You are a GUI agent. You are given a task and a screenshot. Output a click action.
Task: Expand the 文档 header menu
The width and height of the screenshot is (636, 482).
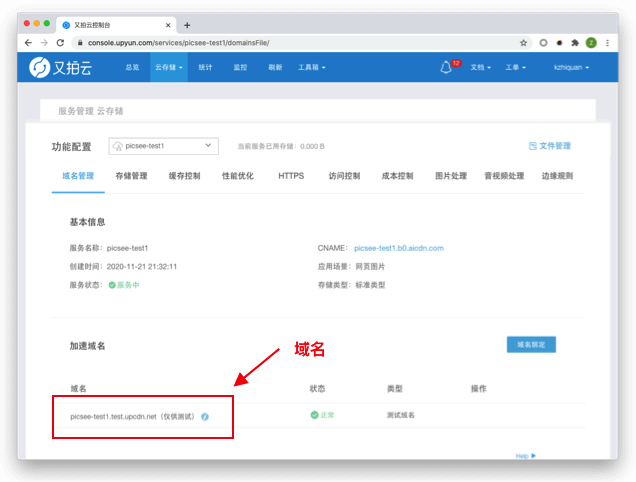(x=481, y=67)
